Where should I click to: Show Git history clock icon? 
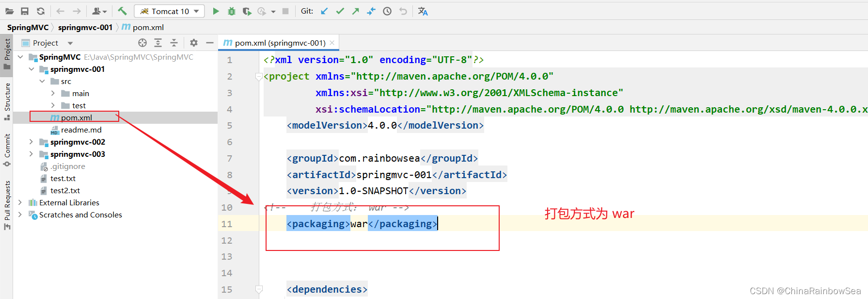click(387, 11)
